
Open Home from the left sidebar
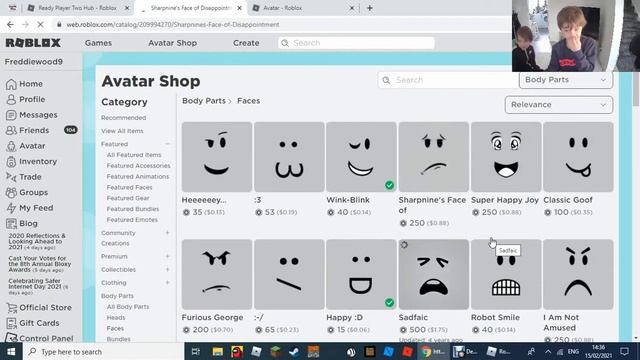24,84
